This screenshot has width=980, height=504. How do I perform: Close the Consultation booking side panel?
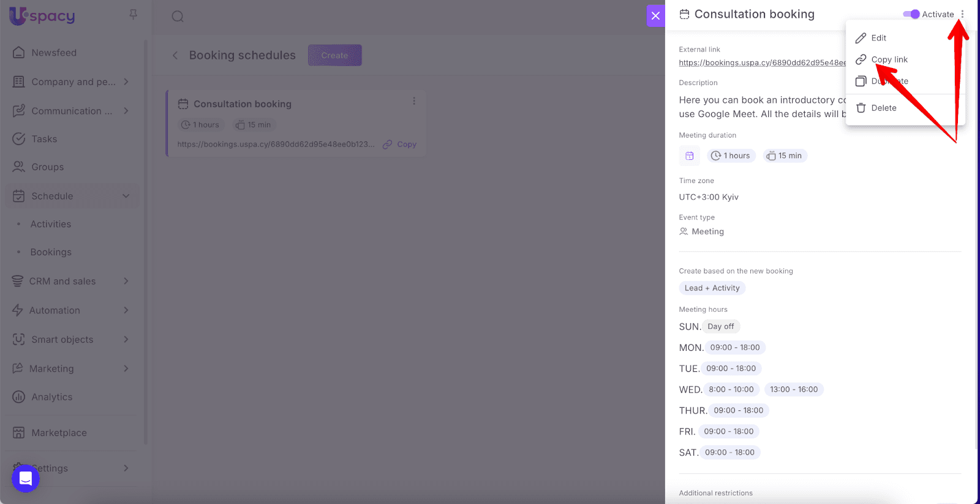tap(655, 15)
